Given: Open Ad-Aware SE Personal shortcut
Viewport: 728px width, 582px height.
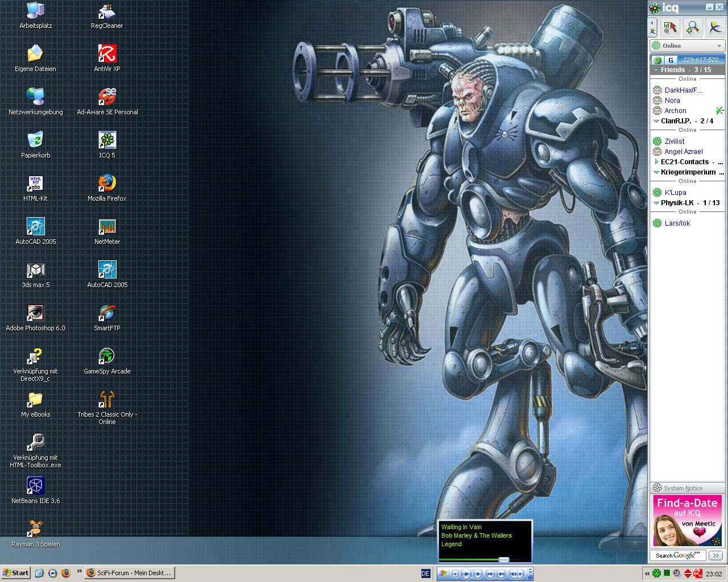Looking at the screenshot, I should point(107,97).
